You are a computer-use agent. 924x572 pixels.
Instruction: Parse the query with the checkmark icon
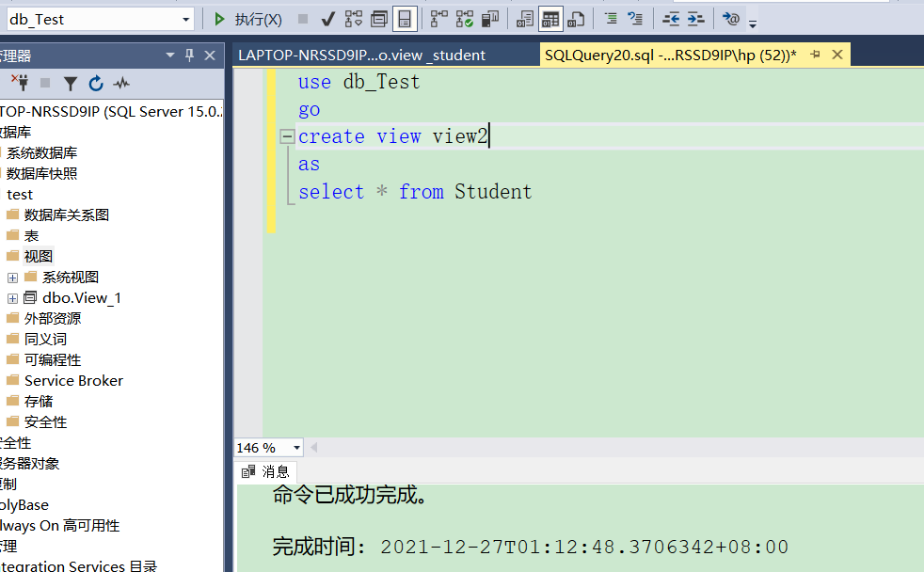328,20
